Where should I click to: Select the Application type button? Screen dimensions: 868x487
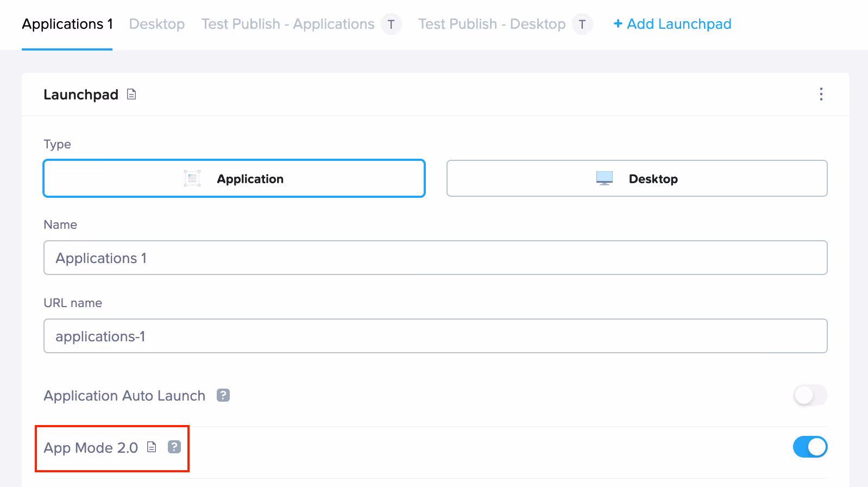click(234, 178)
